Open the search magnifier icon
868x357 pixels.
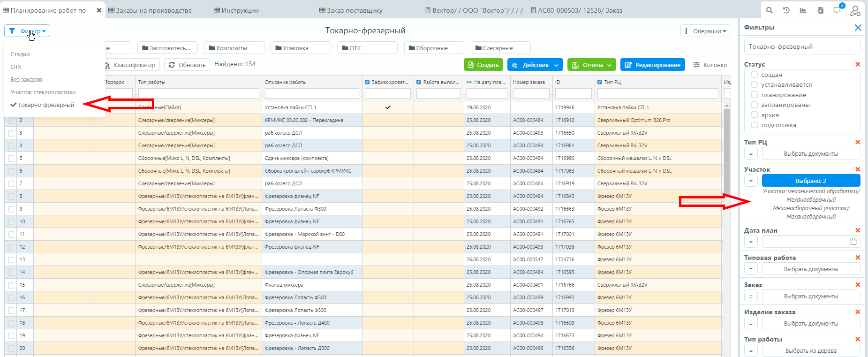point(770,10)
